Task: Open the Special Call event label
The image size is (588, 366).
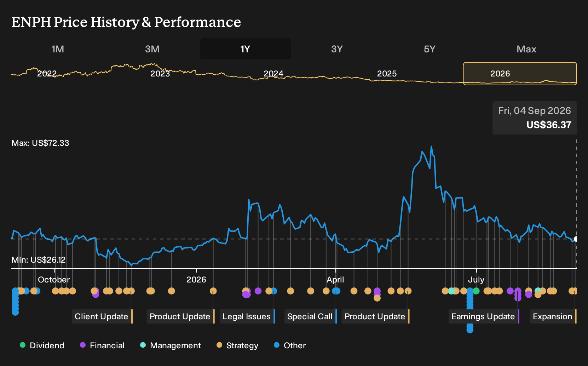Action: tap(310, 316)
